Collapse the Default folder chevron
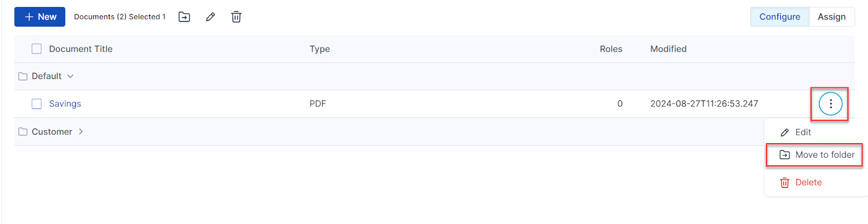Image resolution: width=868 pixels, height=224 pixels. point(71,76)
